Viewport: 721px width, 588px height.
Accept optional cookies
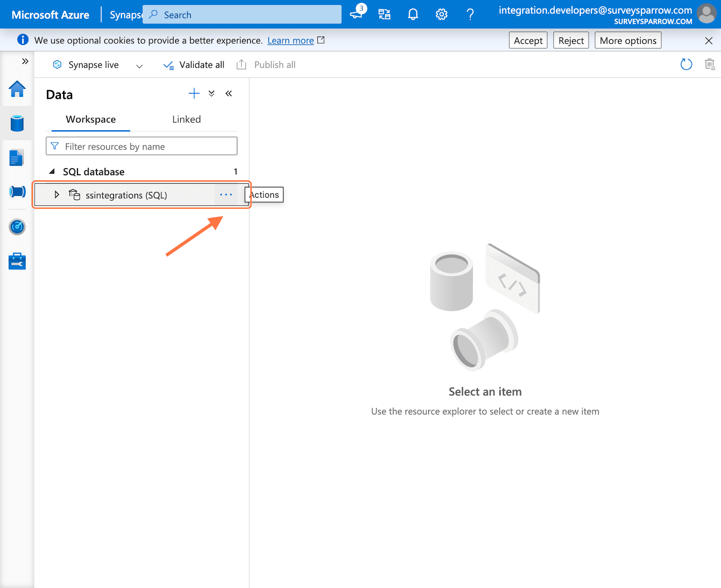point(528,41)
